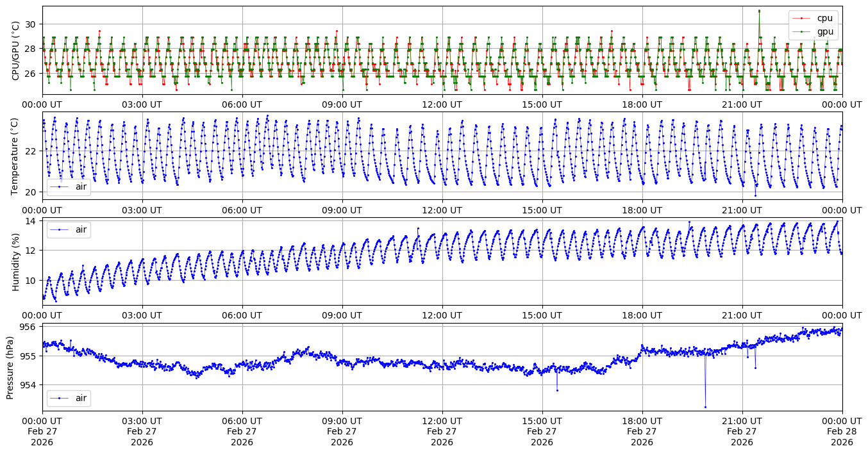This screenshot has width=868, height=453.
Task: Click the 'CPU/GPU (°C)' y-axis label
Action: tap(16, 51)
